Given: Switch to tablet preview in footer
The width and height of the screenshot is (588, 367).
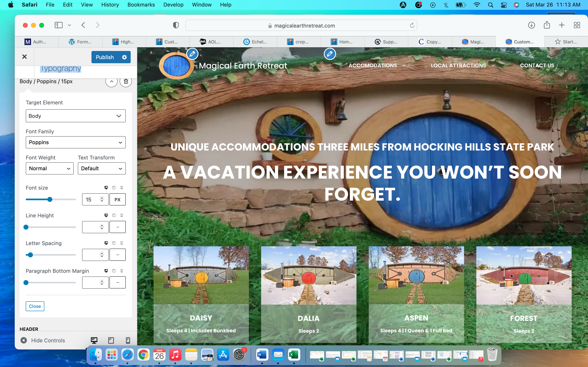Looking at the screenshot, I should click(111, 340).
